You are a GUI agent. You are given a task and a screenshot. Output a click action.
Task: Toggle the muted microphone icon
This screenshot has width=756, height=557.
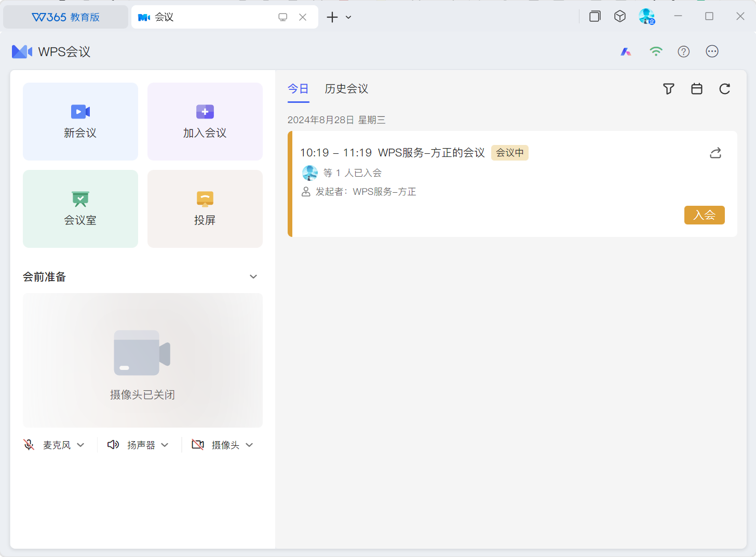[29, 445]
